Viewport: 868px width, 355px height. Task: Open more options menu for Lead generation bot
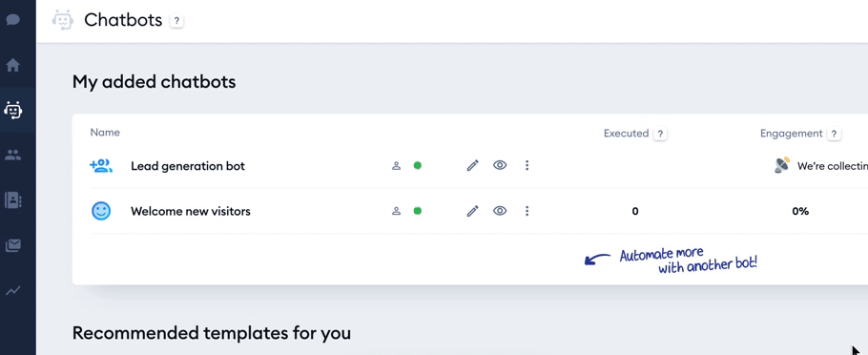(527, 165)
